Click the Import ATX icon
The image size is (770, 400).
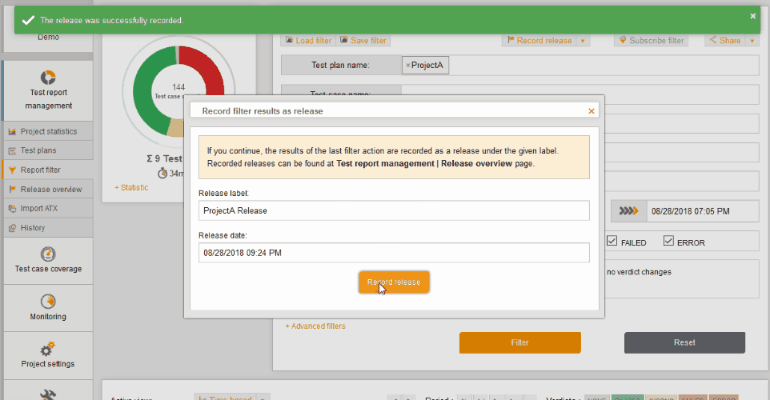(x=12, y=209)
